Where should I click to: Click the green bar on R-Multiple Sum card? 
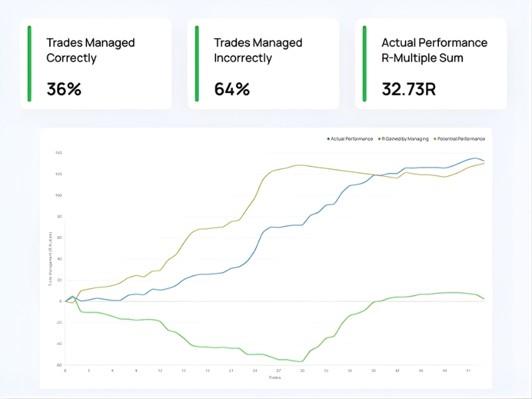tap(364, 64)
